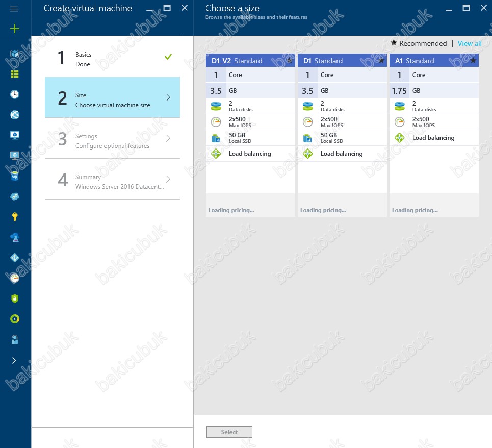Open step 4 Summary

coord(112,179)
